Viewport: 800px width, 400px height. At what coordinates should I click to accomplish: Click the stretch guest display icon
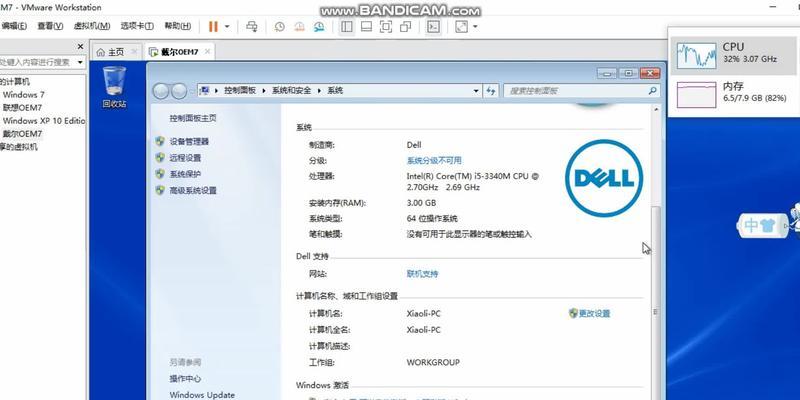(x=462, y=27)
